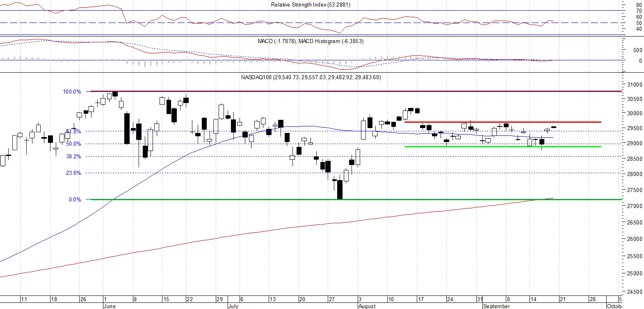Click the 29000 price axis value
Viewport: 644px width, 309px height.
click(x=635, y=143)
